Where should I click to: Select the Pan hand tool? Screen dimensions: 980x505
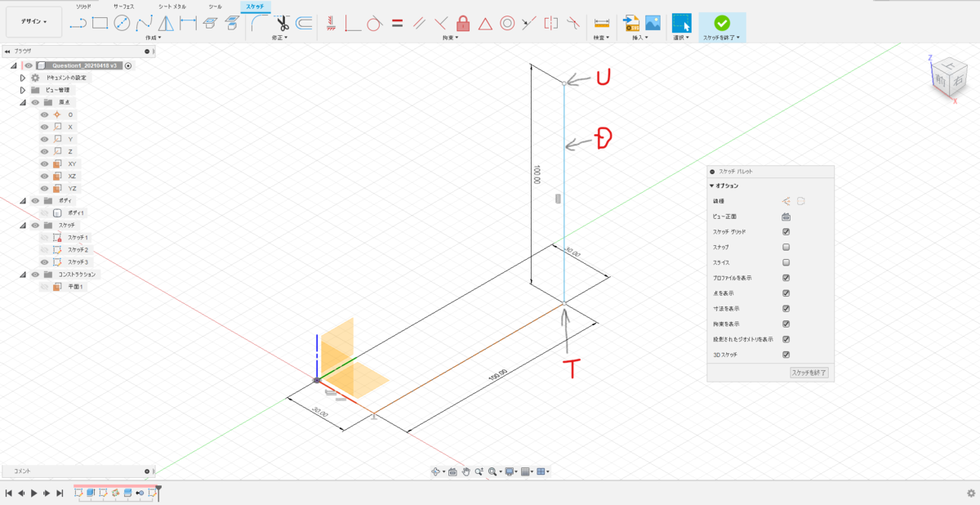[x=465, y=471]
